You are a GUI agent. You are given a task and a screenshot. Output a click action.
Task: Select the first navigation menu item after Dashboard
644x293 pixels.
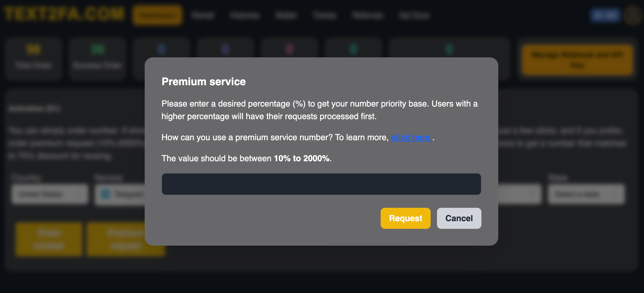[x=203, y=15]
